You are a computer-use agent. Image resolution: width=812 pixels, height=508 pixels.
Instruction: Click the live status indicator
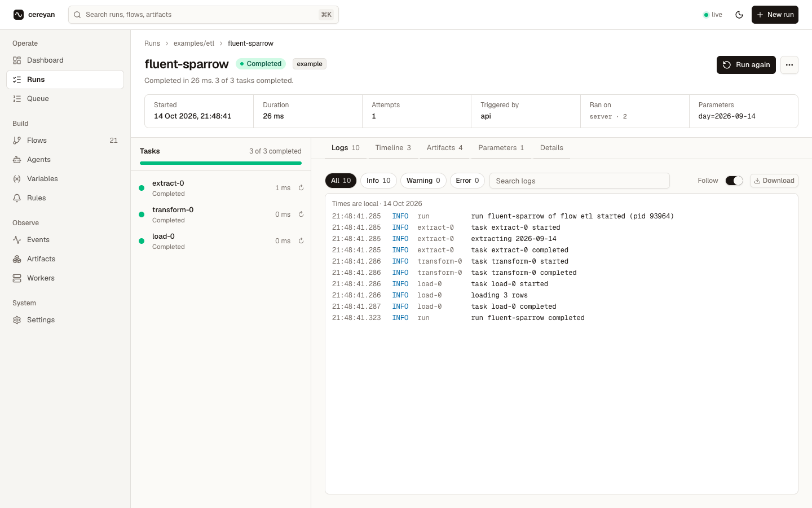pyautogui.click(x=713, y=15)
